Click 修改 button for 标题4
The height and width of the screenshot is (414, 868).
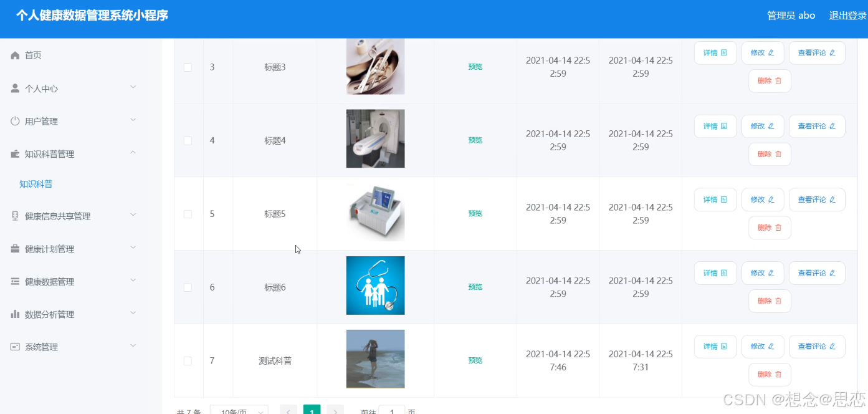click(x=763, y=127)
